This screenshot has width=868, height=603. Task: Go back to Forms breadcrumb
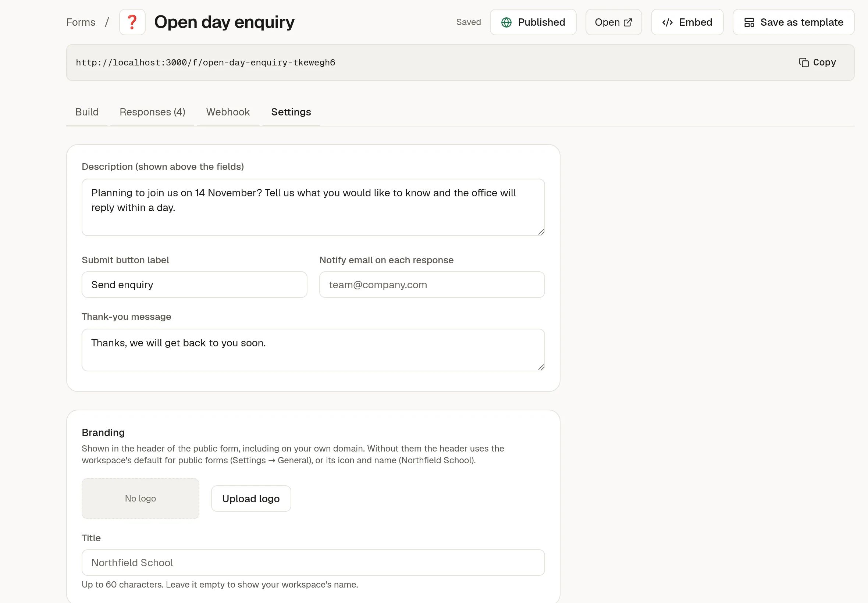(x=81, y=22)
